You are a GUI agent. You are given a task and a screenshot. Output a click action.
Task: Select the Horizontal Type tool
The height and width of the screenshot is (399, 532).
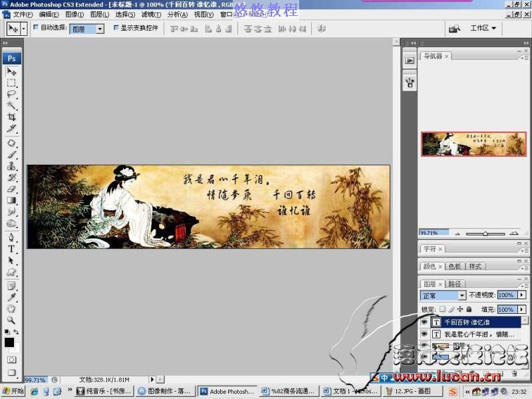tap(11, 249)
